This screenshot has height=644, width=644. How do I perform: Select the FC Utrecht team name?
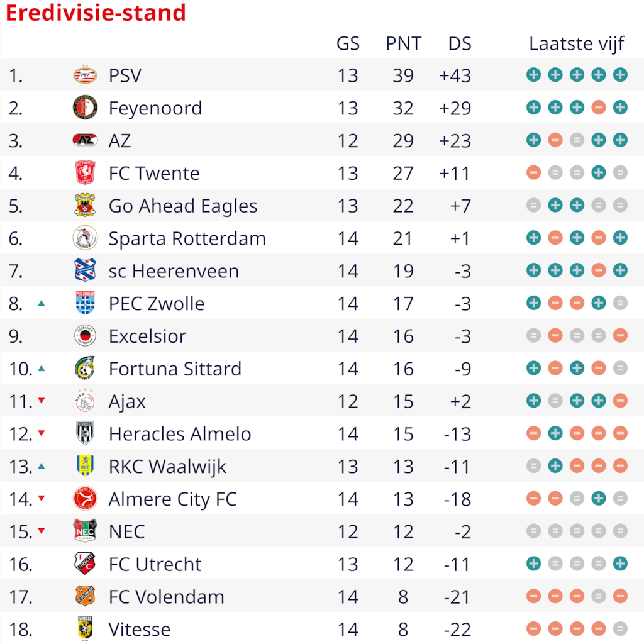tap(155, 564)
